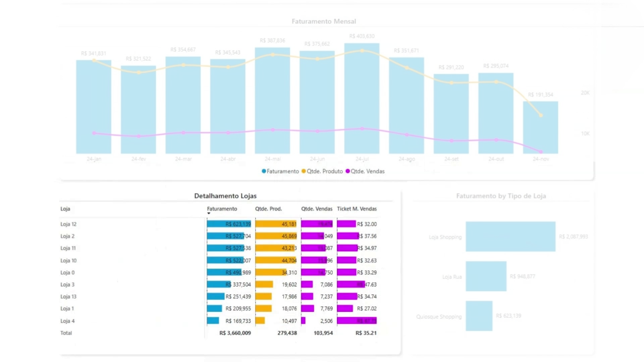This screenshot has width=644, height=362.
Task: Select the Loja Shopping bar
Action: [x=510, y=237]
